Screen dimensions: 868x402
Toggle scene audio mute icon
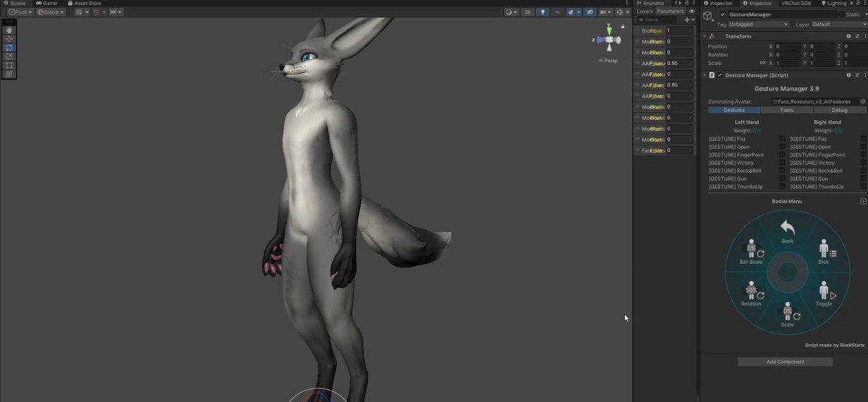click(x=557, y=12)
